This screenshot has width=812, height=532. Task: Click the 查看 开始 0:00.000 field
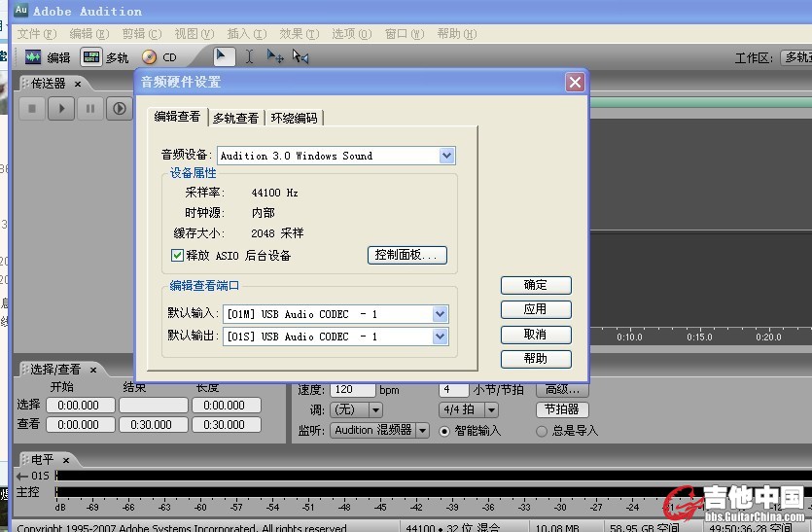point(81,425)
